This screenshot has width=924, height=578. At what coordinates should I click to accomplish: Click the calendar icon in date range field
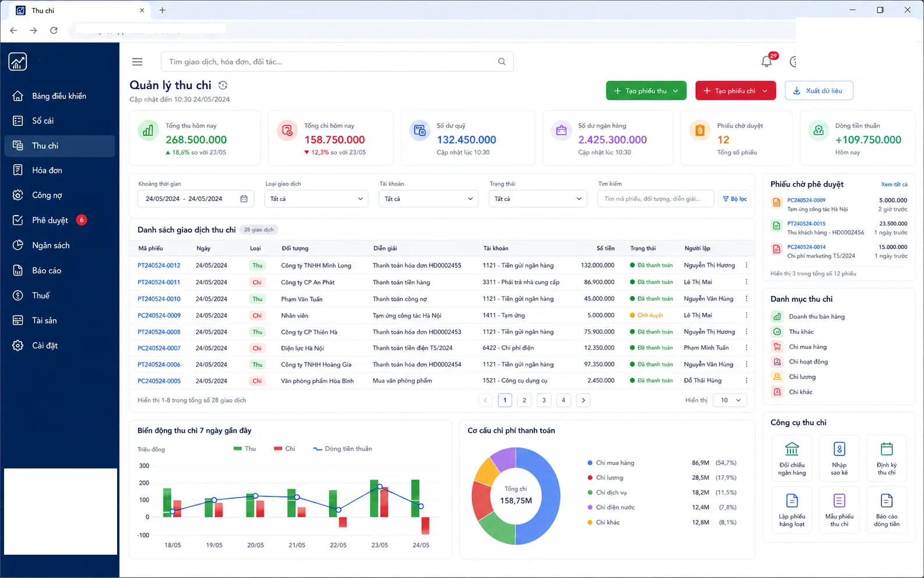(244, 199)
